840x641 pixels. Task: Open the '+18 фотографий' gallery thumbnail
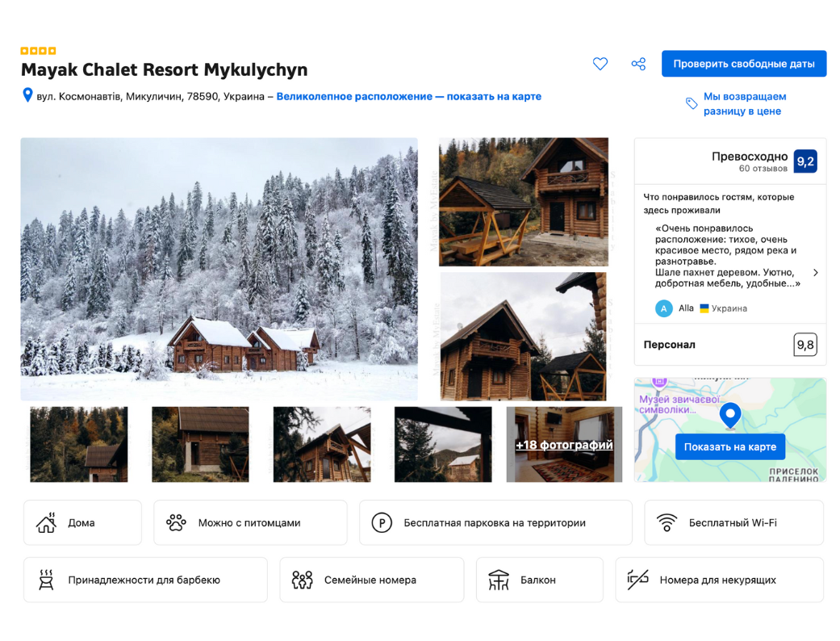(564, 445)
